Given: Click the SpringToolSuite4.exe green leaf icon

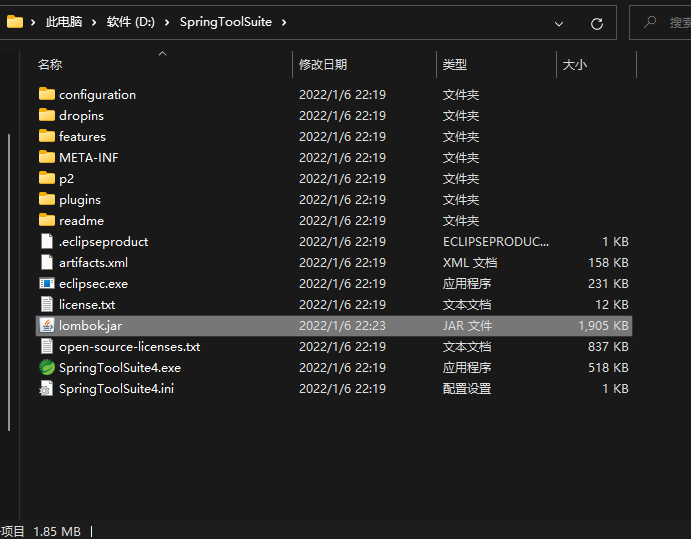Looking at the screenshot, I should 47,367.
